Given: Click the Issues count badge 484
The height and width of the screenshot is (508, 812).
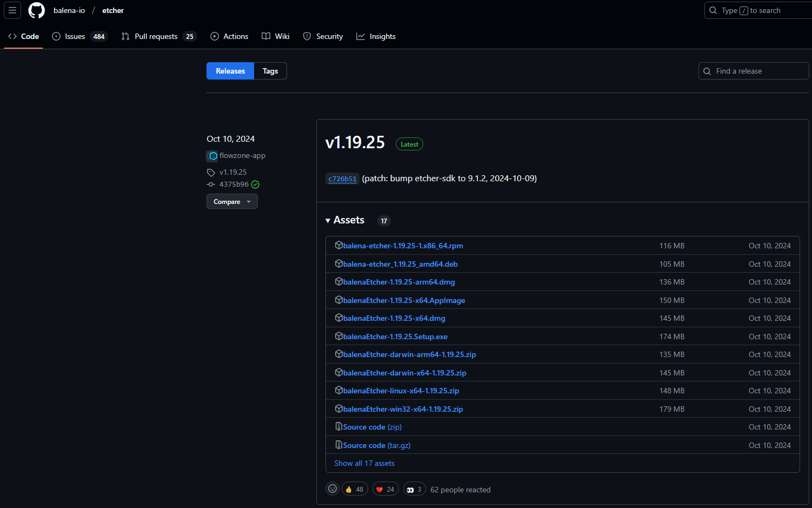Looking at the screenshot, I should (x=99, y=37).
